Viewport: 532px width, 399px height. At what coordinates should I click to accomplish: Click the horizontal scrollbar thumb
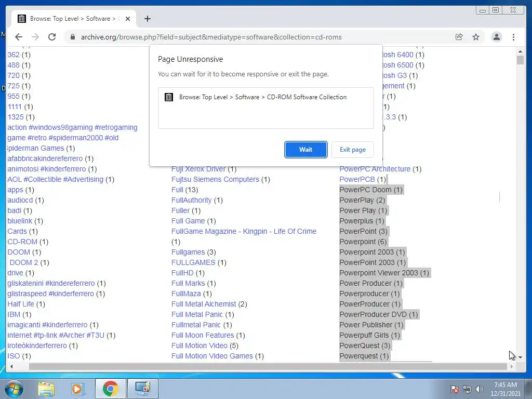(x=268, y=366)
